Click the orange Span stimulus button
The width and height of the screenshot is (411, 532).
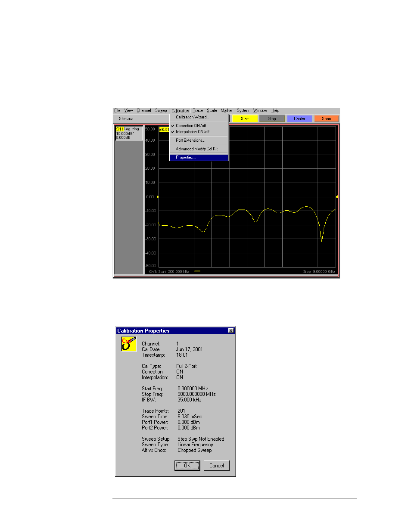pyautogui.click(x=327, y=118)
